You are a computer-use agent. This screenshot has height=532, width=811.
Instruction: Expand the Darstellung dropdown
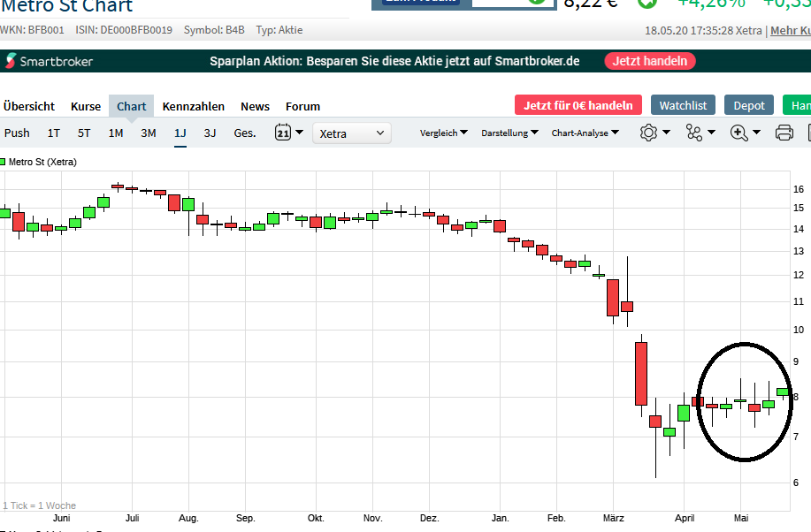click(510, 133)
